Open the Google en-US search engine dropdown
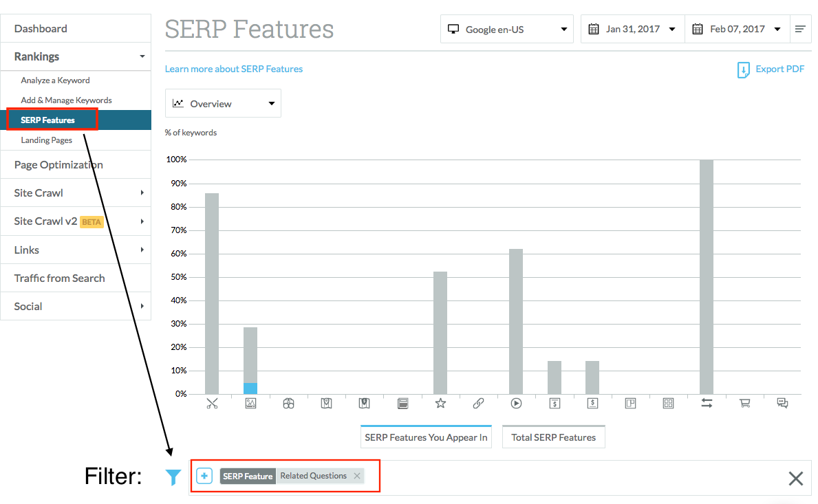The width and height of the screenshot is (818, 504). click(x=507, y=30)
